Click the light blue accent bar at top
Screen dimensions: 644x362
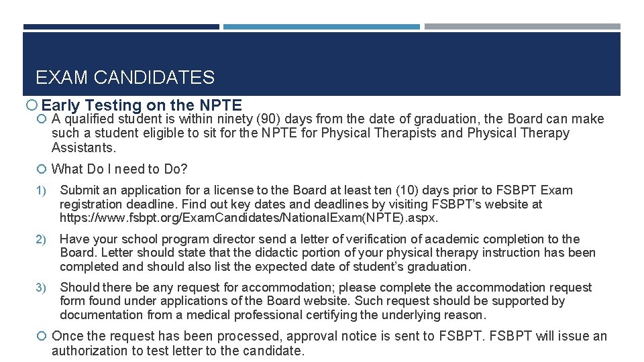[321, 27]
